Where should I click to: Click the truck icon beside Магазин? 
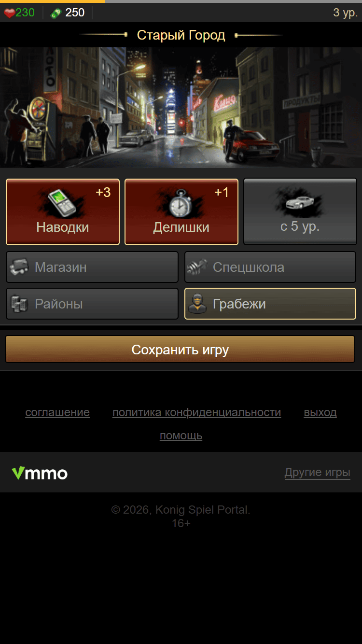tap(19, 267)
